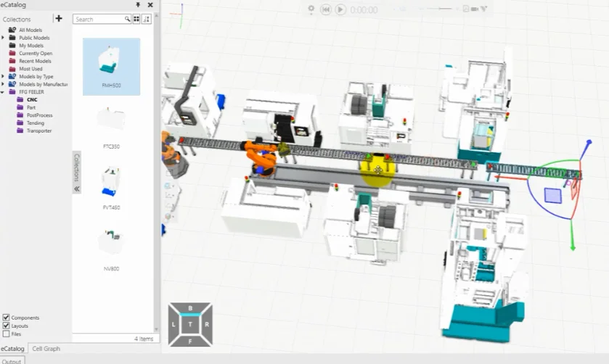Select the FTC350 model thumbnail
Screen dimensions: 609x364
pos(111,127)
